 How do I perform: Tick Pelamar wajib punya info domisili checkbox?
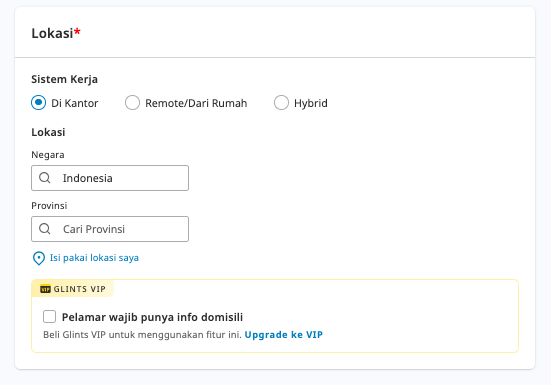pos(50,317)
